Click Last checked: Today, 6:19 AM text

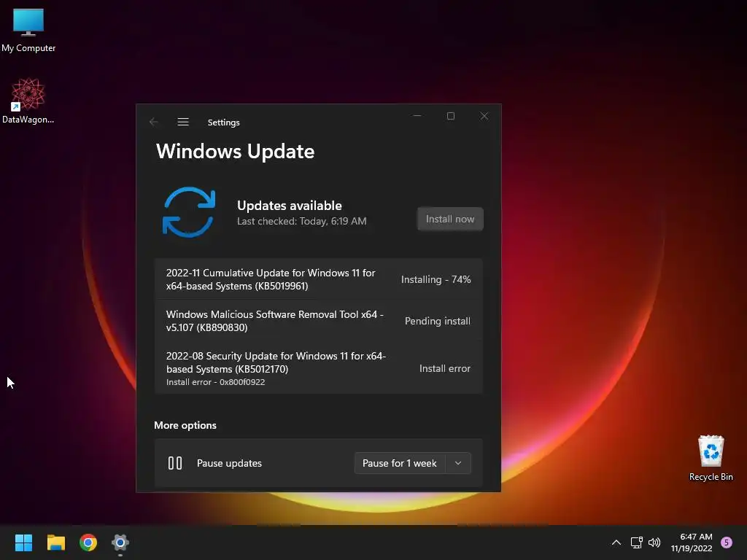tap(301, 221)
